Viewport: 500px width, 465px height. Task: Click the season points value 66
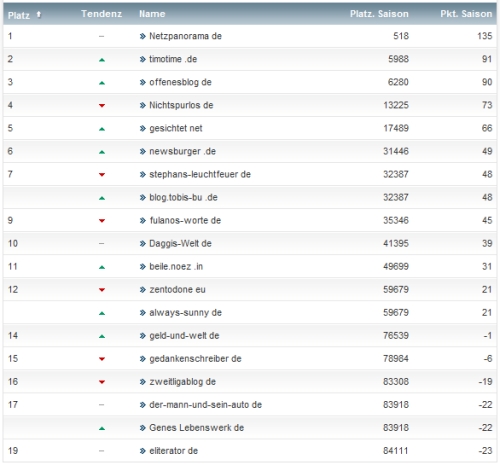pos(487,128)
